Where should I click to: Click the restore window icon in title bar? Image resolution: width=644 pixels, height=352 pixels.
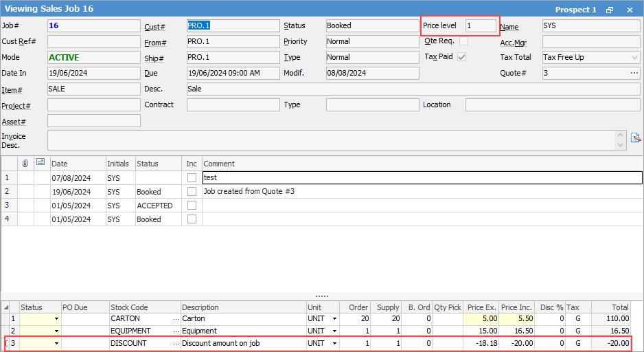tap(610, 10)
